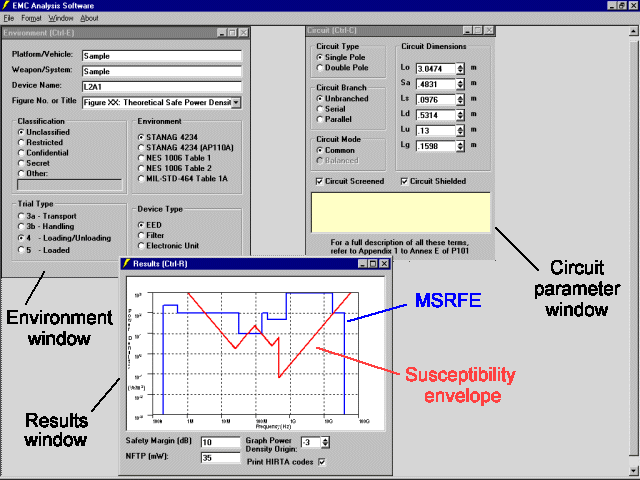Screen dimensions: 640x480
Task: Maximize the Results window
Action: (x=373, y=264)
